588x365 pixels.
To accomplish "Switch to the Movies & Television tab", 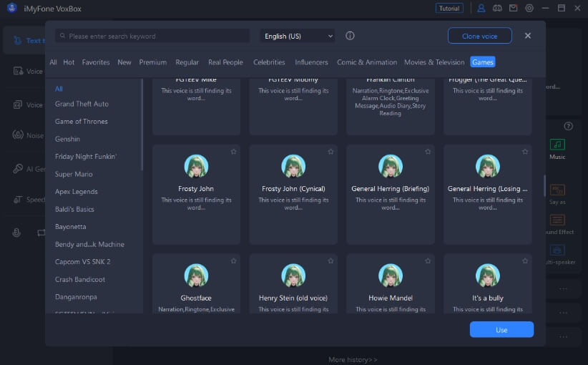I will pos(434,62).
